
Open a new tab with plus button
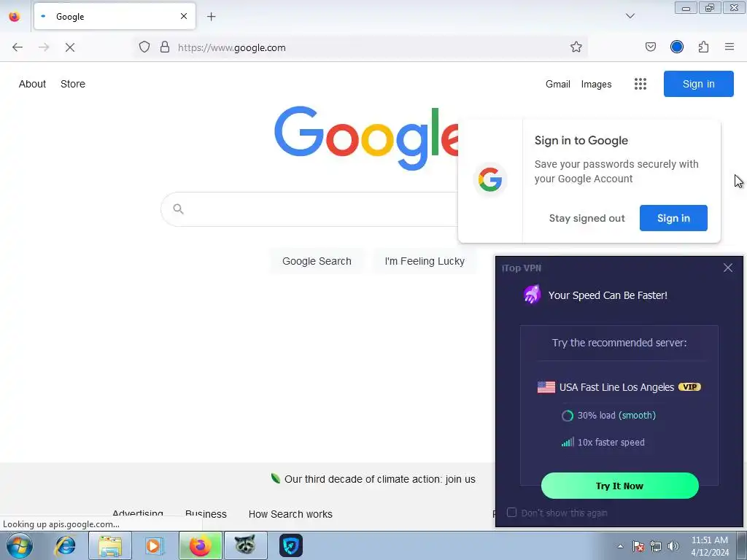211,17
